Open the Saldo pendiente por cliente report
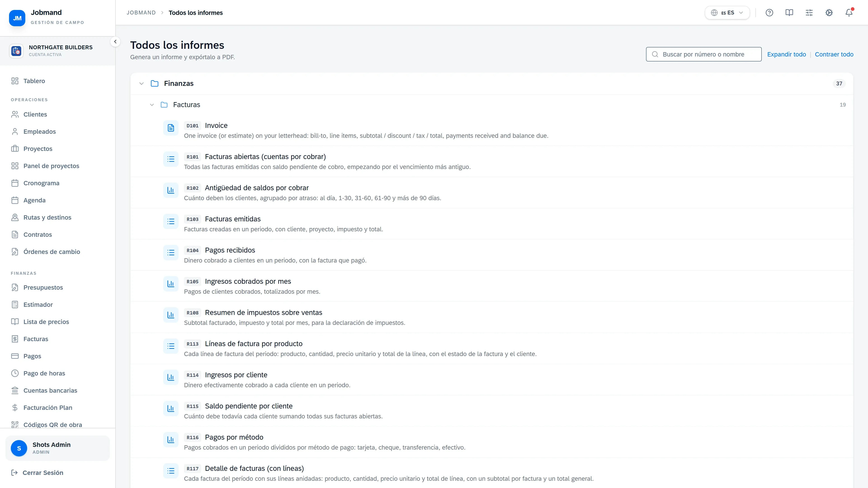Viewport: 868px width, 488px height. coord(249,406)
